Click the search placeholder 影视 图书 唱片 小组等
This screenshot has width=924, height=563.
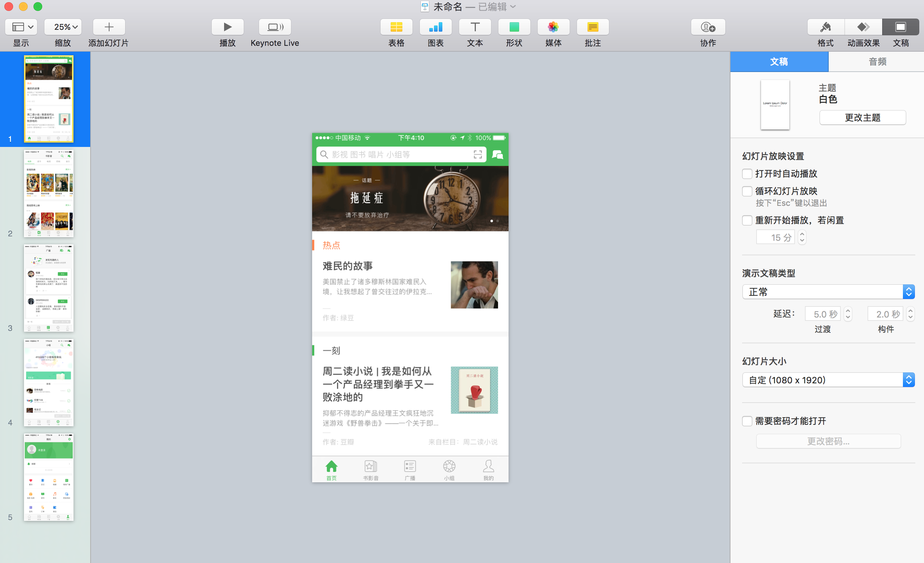371,155
